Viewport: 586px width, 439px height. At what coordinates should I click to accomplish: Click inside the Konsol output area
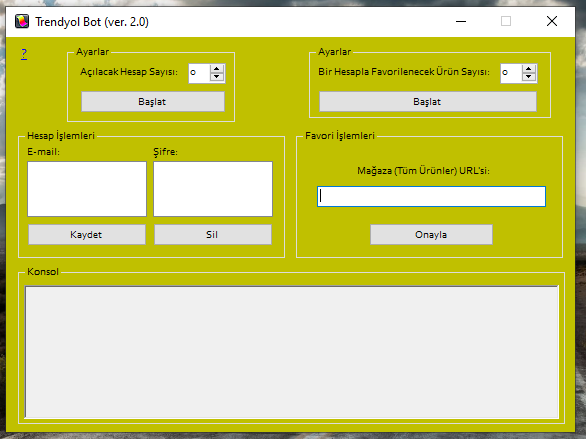(292, 352)
